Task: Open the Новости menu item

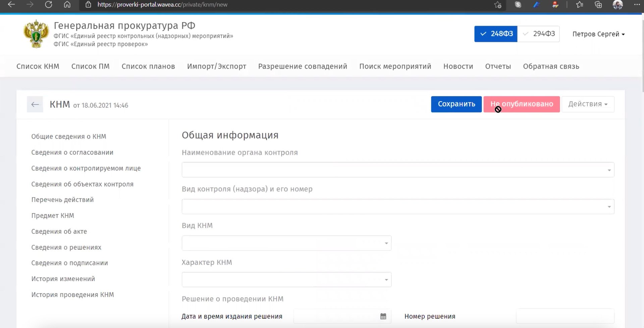Action: pos(458,66)
